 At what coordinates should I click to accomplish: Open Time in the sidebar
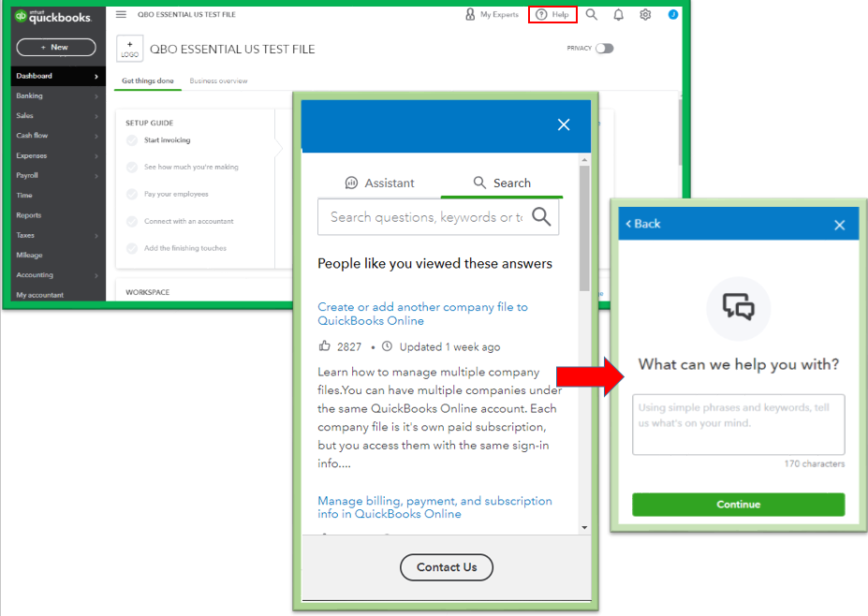pos(24,196)
